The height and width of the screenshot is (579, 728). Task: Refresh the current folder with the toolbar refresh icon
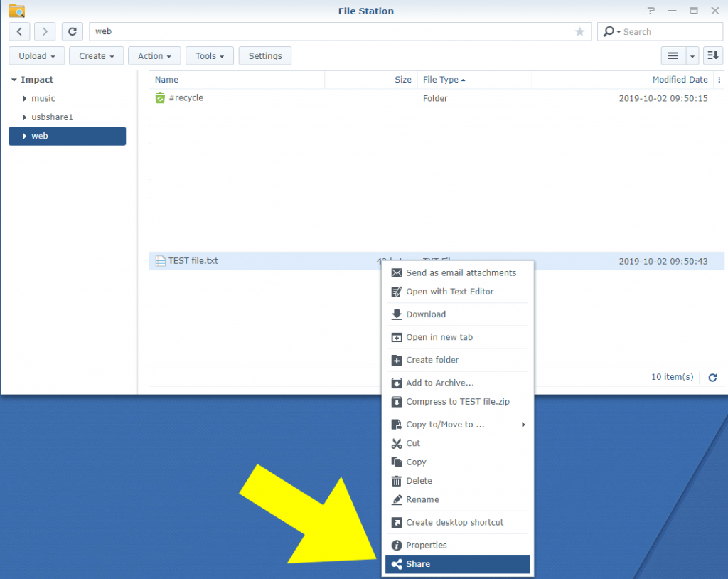[72, 31]
